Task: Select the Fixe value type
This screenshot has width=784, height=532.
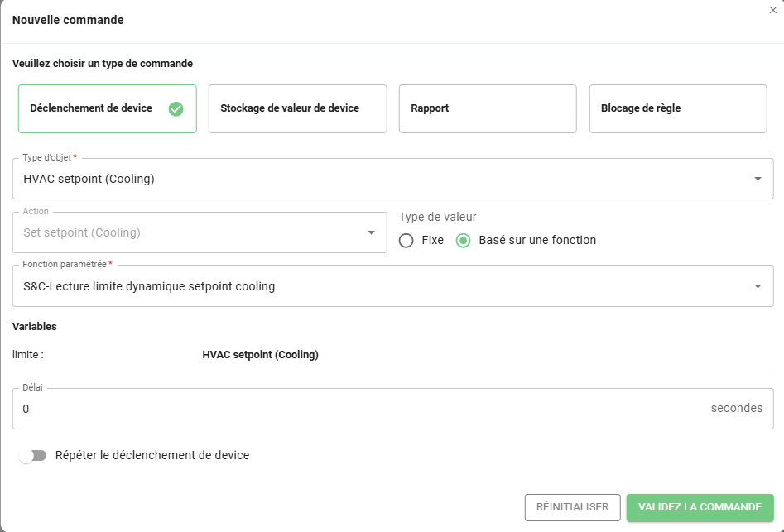Action: (406, 241)
